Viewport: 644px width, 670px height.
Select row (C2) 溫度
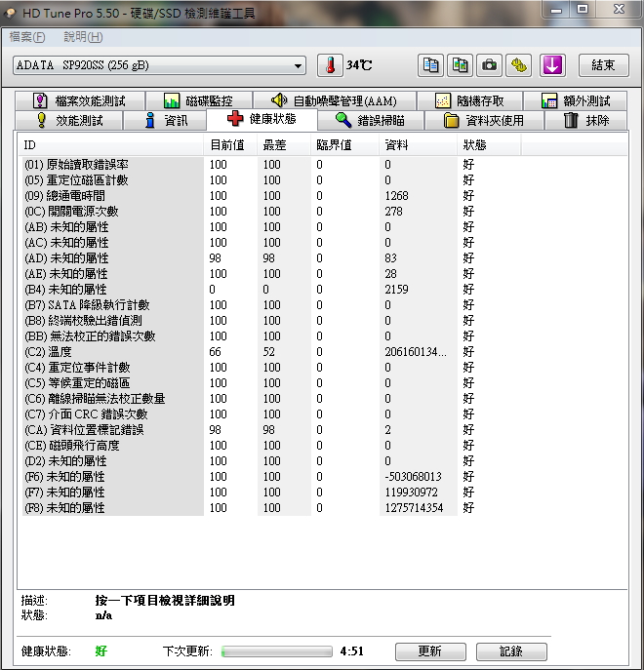[x=272, y=352]
